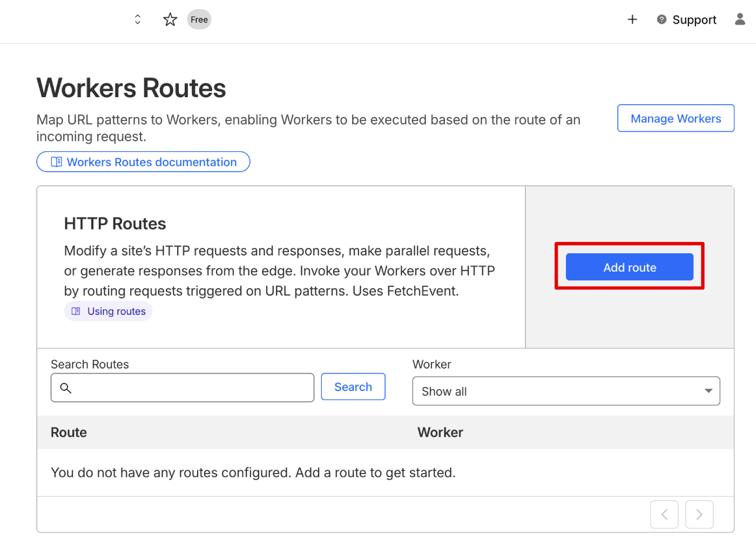Image resolution: width=756 pixels, height=540 pixels.
Task: Click the book icon beside Using routes
Action: click(76, 311)
